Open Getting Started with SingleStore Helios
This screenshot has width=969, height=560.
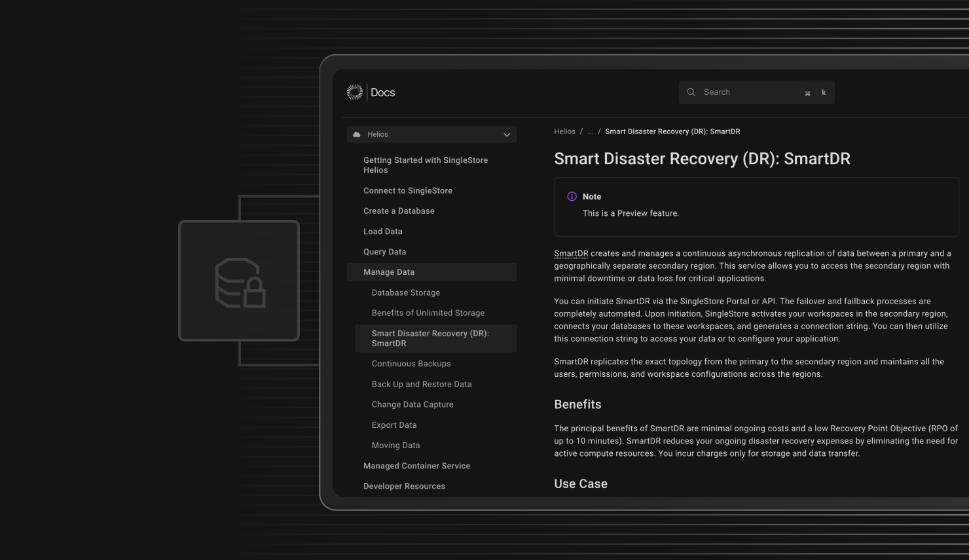pyautogui.click(x=426, y=165)
